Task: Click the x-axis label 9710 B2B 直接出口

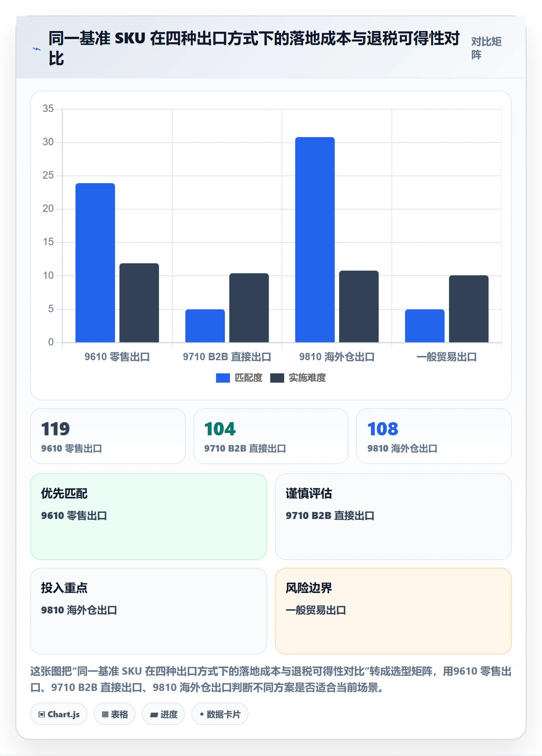Action: click(227, 357)
